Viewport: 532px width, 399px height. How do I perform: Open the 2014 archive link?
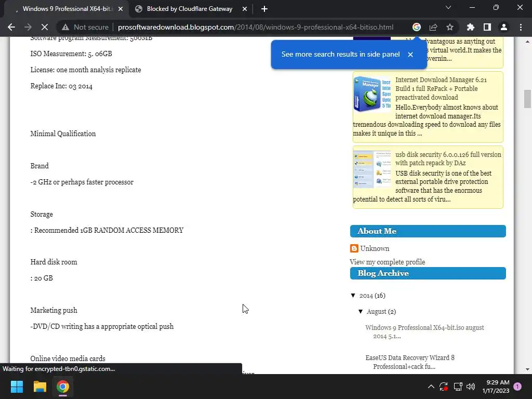366,296
